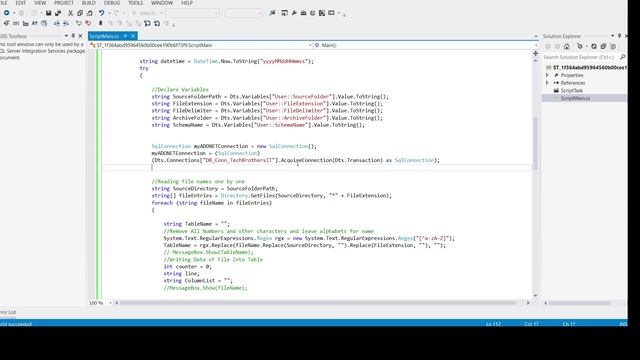
Task: Open the editor tab list dropdown arrow
Action: coord(536,36)
